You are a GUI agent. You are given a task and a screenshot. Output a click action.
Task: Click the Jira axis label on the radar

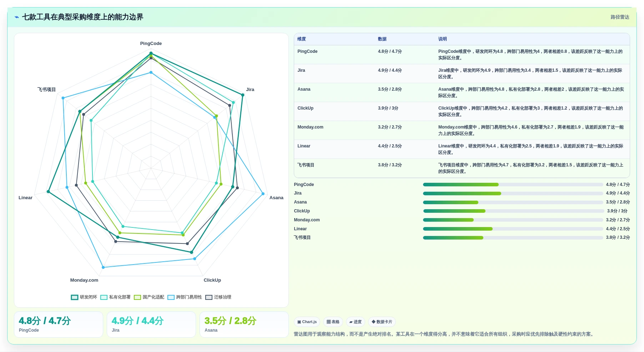(250, 90)
